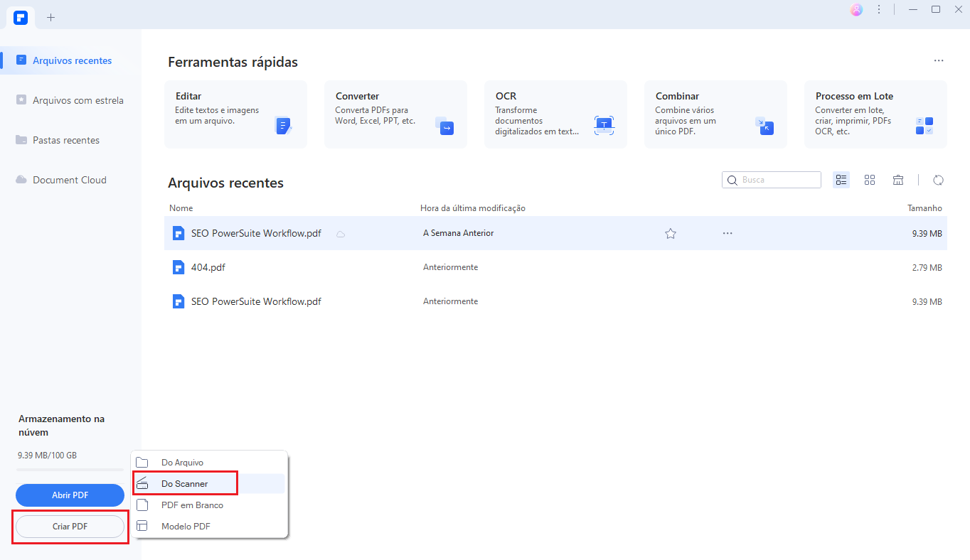970x560 pixels.
Task: Open a new tab with plus icon
Action: click(x=50, y=18)
